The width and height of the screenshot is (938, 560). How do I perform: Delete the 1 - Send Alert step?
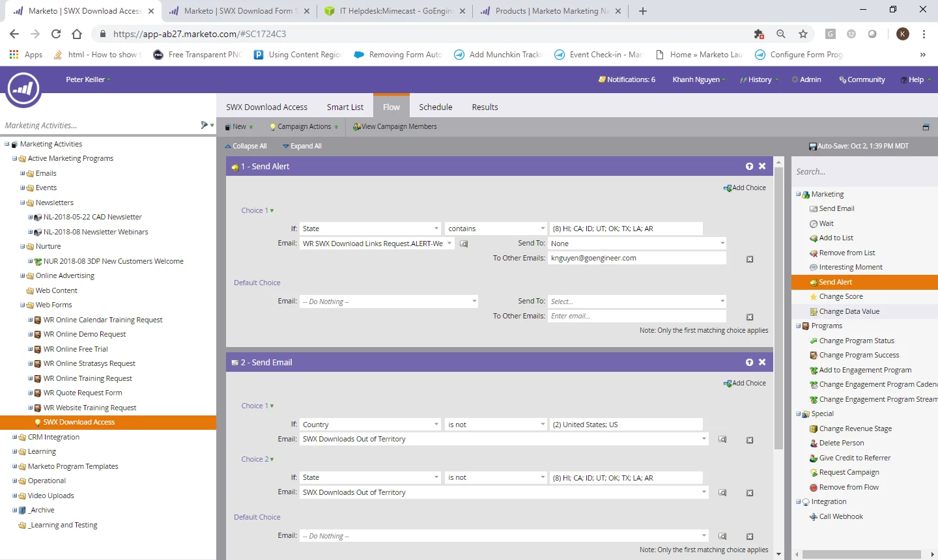762,167
